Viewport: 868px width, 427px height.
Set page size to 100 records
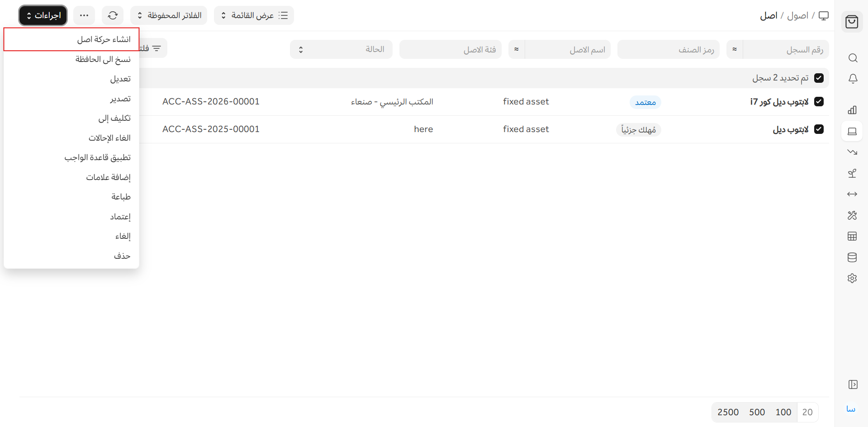(783, 412)
